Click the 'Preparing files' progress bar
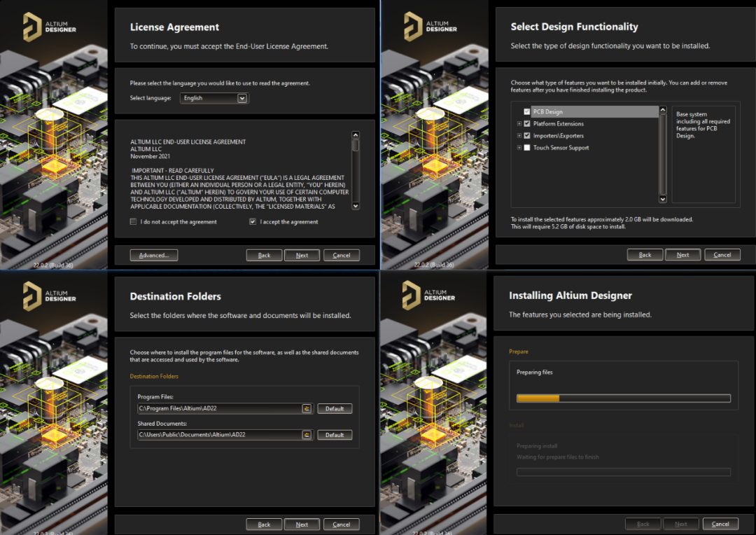 pyautogui.click(x=624, y=398)
